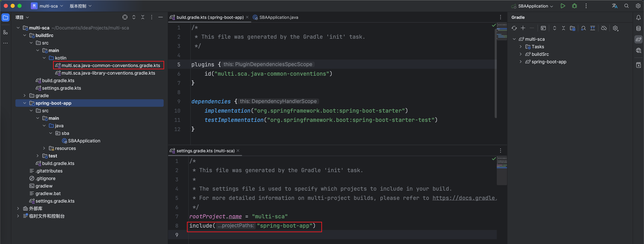Screen dimensions: 644x244
Task: Select opened file crosshair in Project panel
Action: pos(125,17)
